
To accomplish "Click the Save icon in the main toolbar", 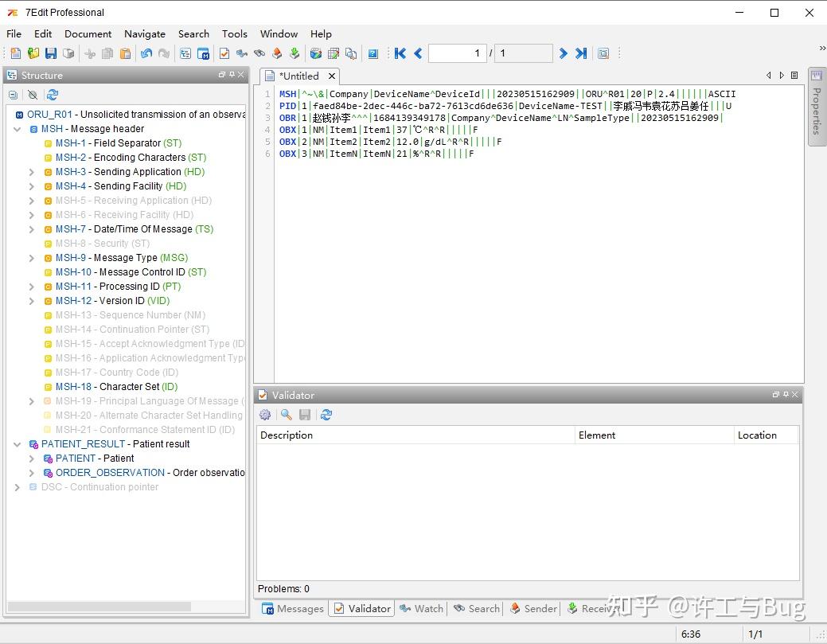I will [x=50, y=53].
